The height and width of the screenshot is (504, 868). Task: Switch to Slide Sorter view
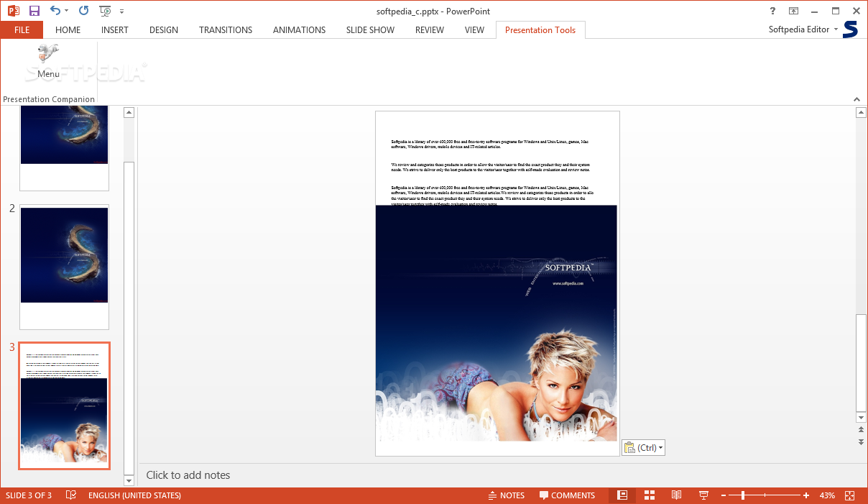click(x=650, y=495)
